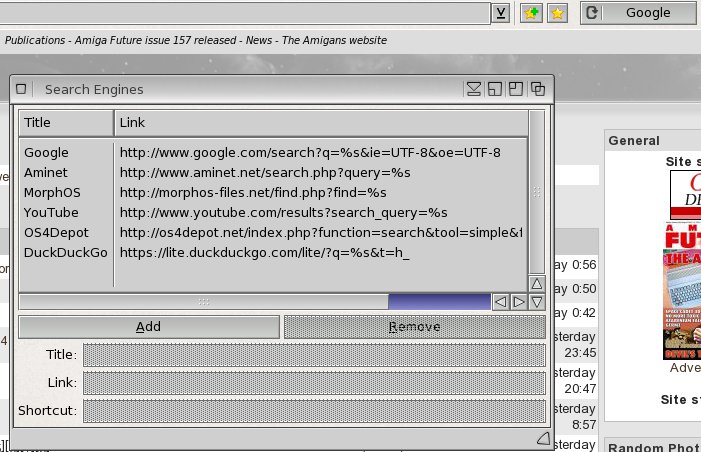The height and width of the screenshot is (452, 701).
Task: Select the Aminet search engine row
Action: coord(273,173)
